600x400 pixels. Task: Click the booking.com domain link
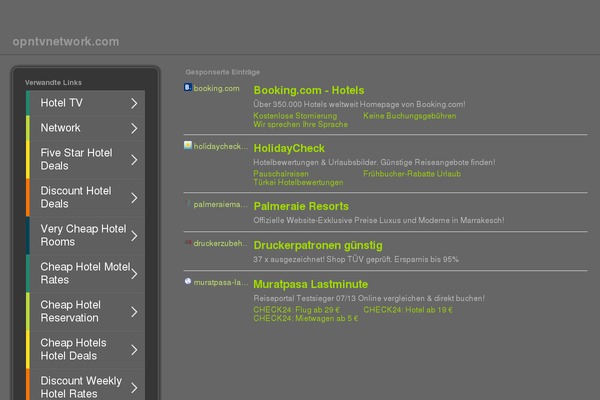(216, 88)
